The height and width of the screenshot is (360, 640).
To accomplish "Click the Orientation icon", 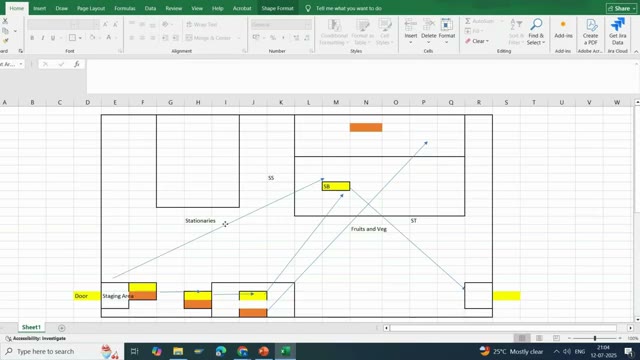I will click(x=165, y=24).
